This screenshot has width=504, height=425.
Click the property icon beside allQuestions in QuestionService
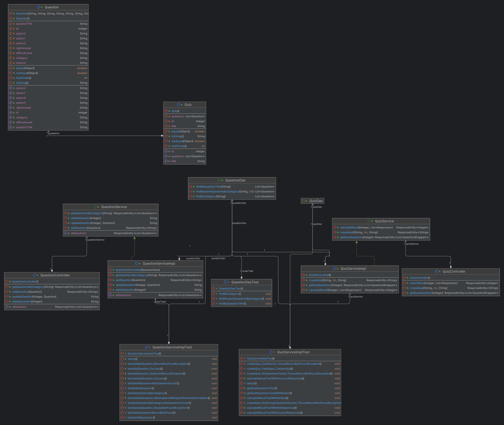coord(65,233)
